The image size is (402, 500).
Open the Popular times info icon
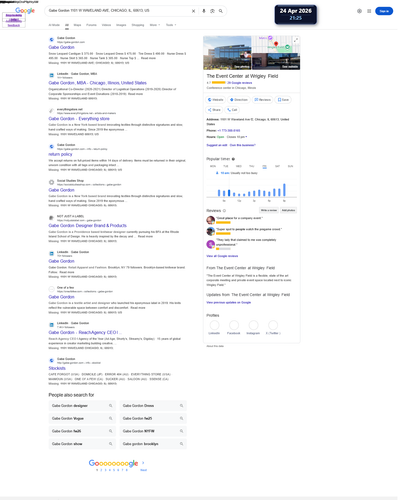pyautogui.click(x=233, y=159)
